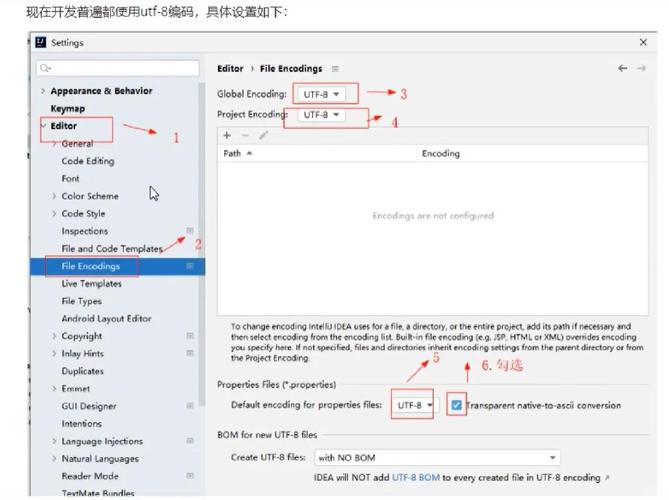Click project icon next to Copyright row
The image size is (669, 500).
(x=190, y=336)
